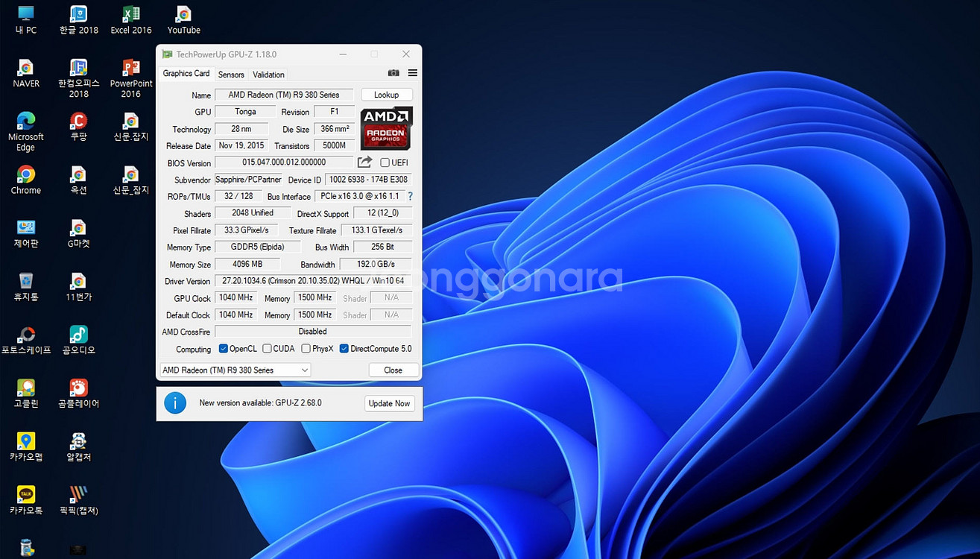This screenshot has width=980, height=559.
Task: Click the Update Now button
Action: [x=389, y=403]
